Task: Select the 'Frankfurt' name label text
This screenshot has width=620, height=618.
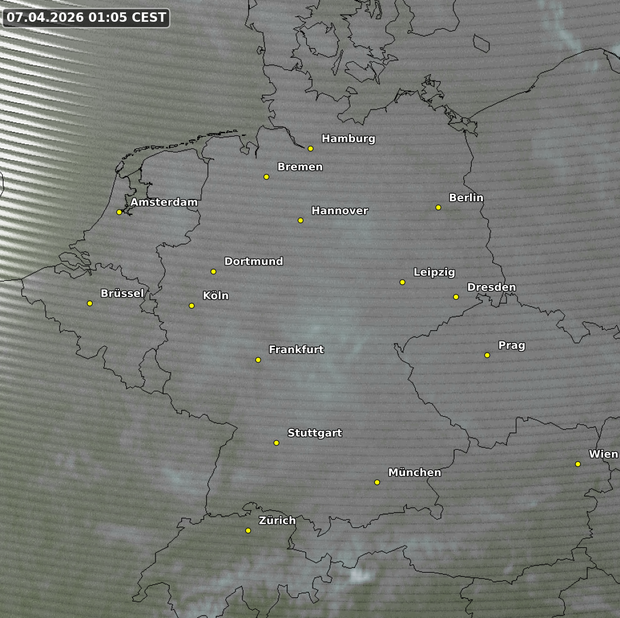Action: coord(296,349)
